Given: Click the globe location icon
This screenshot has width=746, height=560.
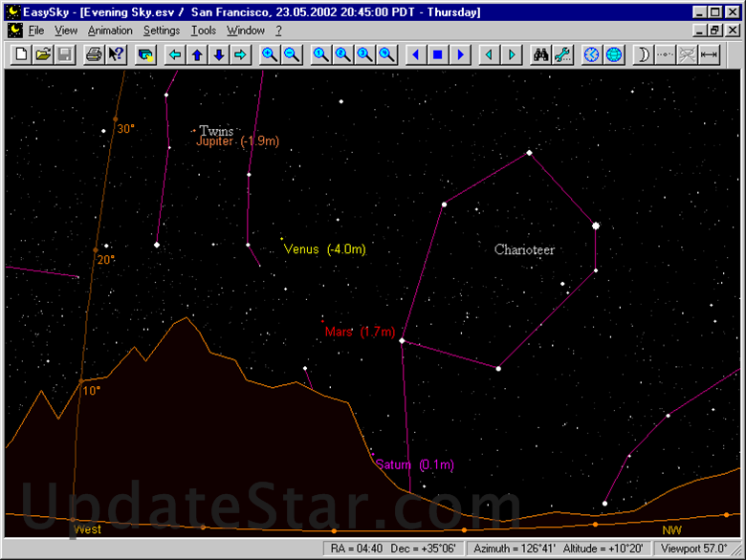Looking at the screenshot, I should [x=614, y=55].
